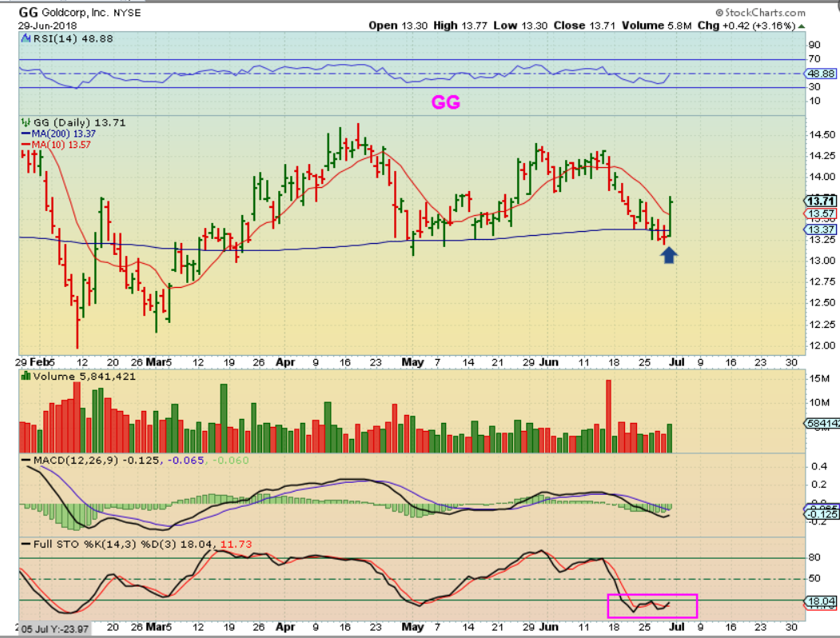Click the purple -0.065 MACD signal value
This screenshot has width=840, height=638.
[x=186, y=461]
